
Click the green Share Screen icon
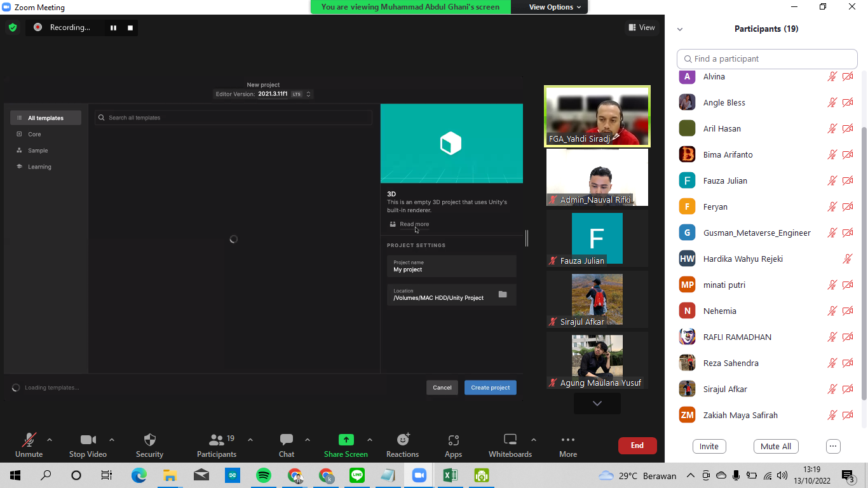coord(346,440)
